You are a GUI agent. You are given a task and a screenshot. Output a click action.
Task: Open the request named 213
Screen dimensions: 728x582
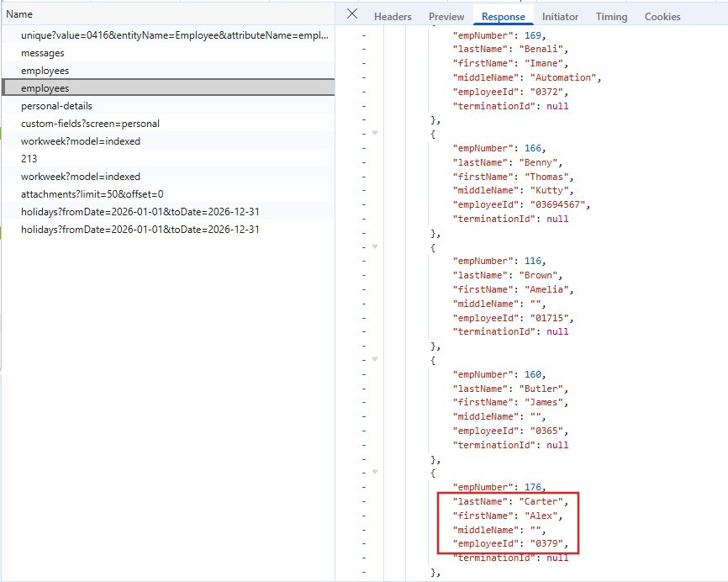tap(29, 159)
